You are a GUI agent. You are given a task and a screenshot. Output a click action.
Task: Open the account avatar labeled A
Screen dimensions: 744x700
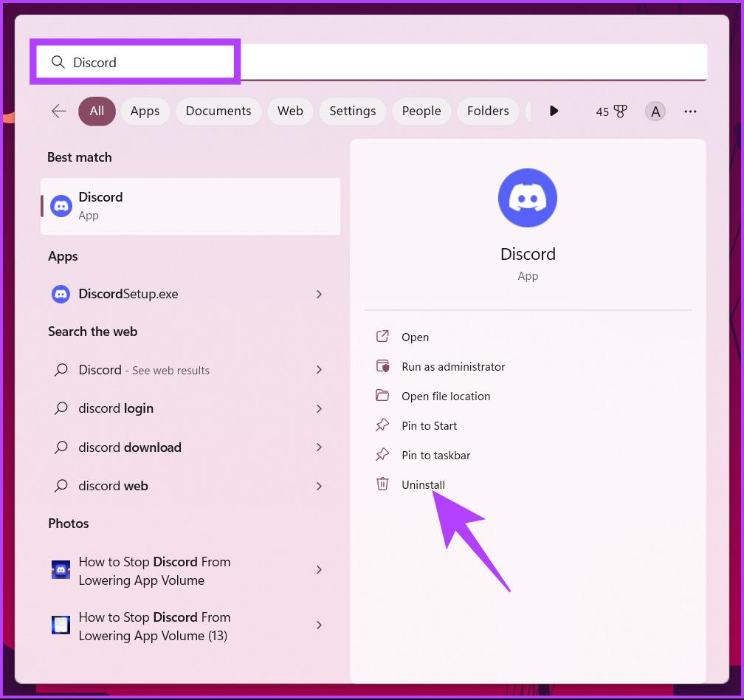coord(655,111)
